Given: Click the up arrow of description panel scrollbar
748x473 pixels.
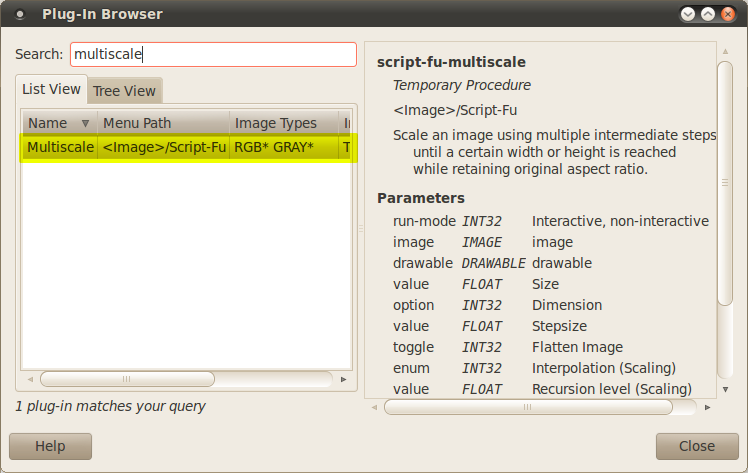Looking at the screenshot, I should coord(725,51).
